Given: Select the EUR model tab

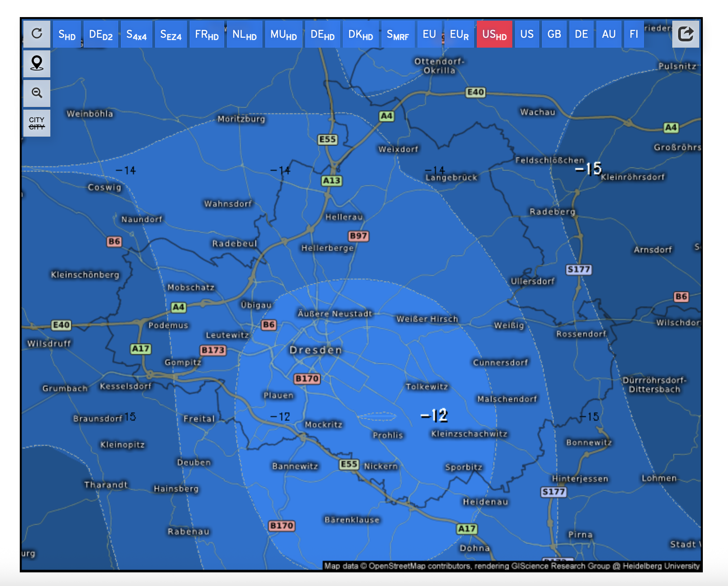Looking at the screenshot, I should [459, 35].
